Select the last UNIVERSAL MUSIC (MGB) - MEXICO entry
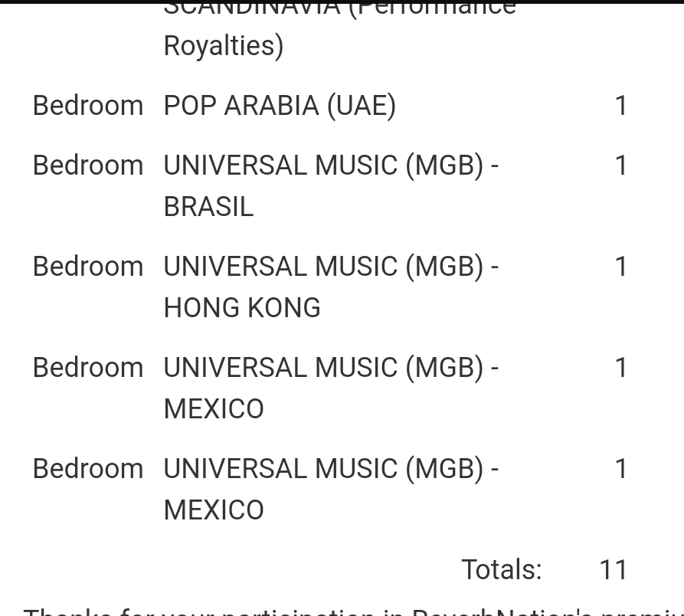This screenshot has height=616, width=684. coord(330,490)
